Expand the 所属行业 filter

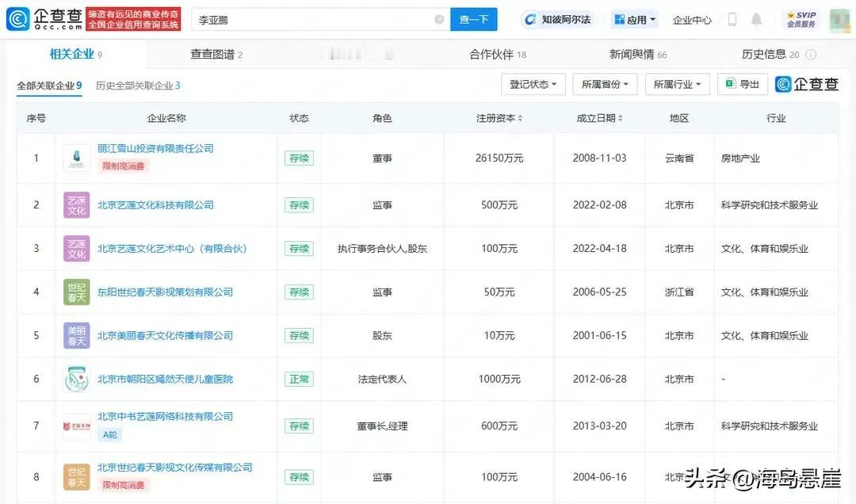click(x=677, y=84)
